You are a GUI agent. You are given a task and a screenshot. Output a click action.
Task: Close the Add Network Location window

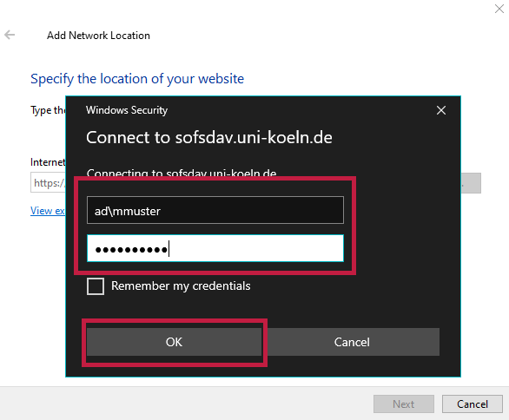(x=499, y=9)
